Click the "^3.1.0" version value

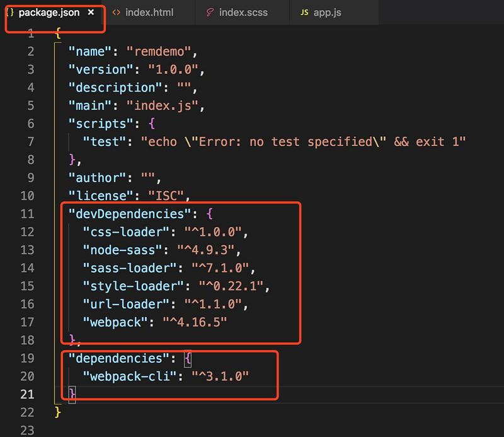tap(220, 376)
